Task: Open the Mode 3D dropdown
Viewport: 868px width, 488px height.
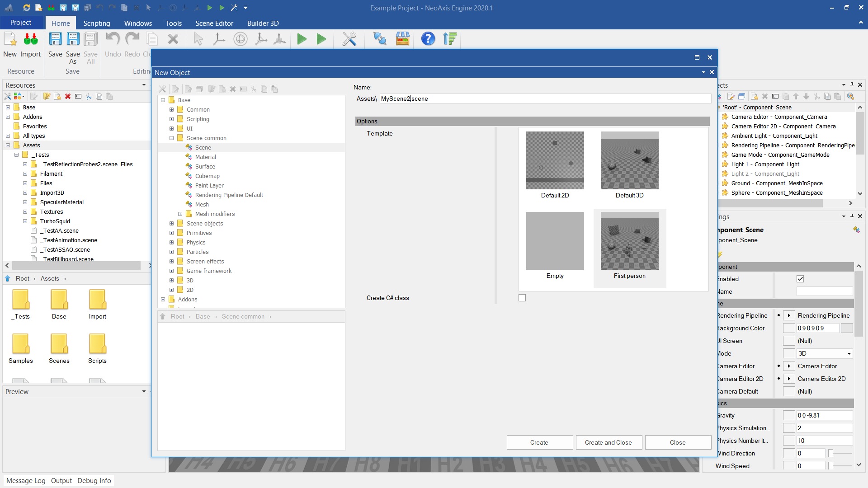Action: point(849,354)
